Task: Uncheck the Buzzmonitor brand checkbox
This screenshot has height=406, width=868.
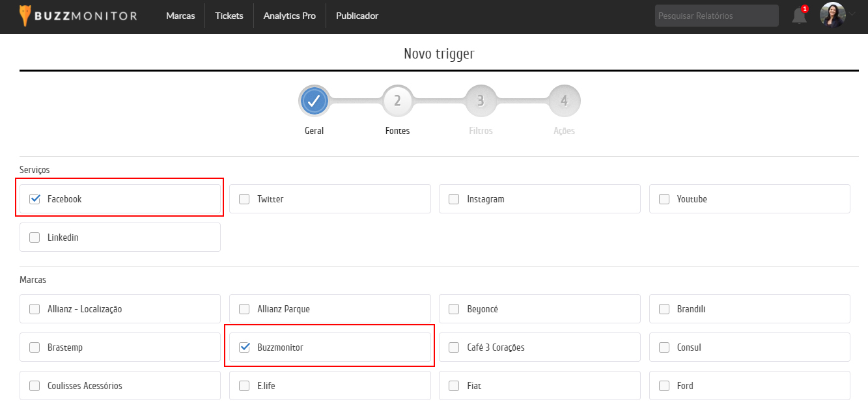Action: [245, 347]
